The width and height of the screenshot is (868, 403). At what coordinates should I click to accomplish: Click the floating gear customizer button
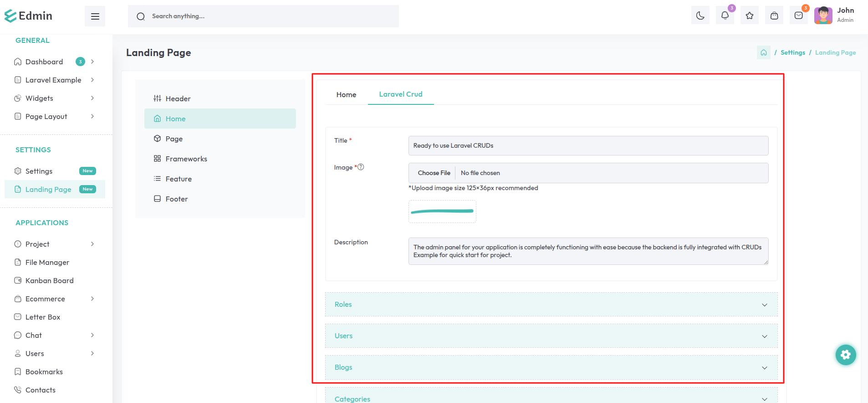[845, 355]
